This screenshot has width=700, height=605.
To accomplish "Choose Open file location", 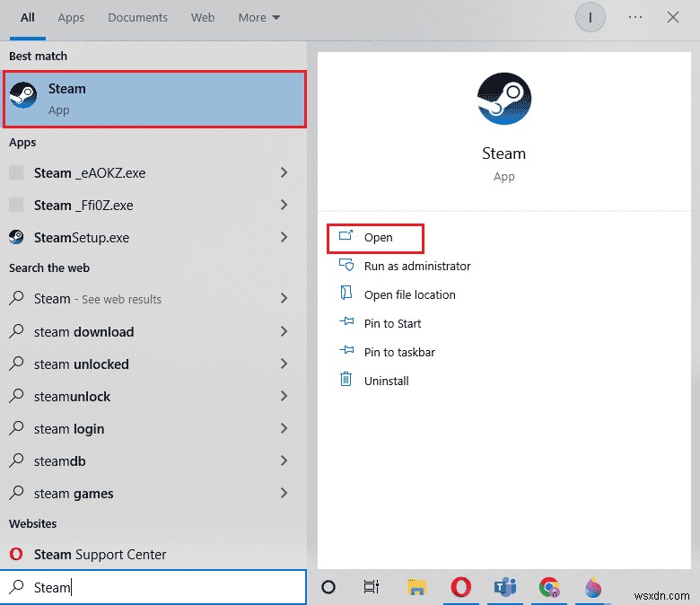I will [410, 294].
